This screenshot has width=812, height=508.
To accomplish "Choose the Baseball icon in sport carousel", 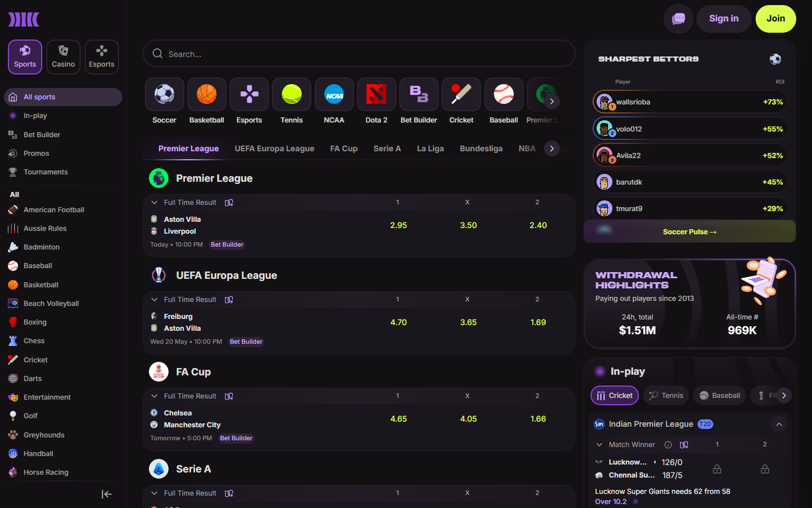I will (x=504, y=94).
